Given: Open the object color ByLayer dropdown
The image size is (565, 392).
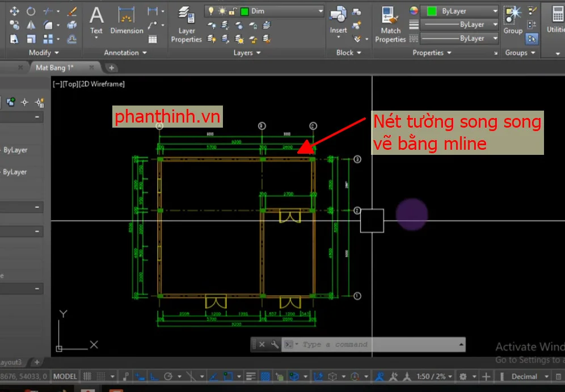Looking at the screenshot, I should tap(495, 11).
